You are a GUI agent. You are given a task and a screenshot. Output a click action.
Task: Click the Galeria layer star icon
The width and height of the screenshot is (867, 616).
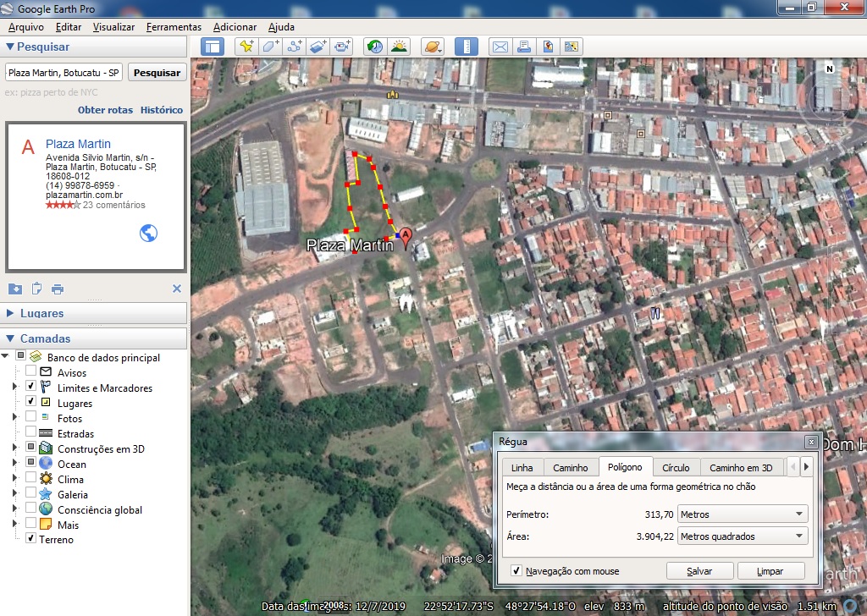46,494
